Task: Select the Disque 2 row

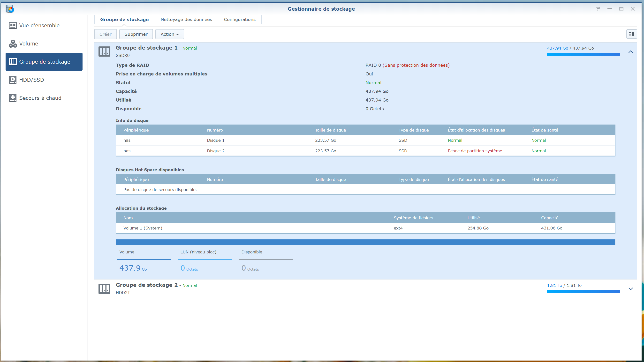Action: [x=365, y=151]
